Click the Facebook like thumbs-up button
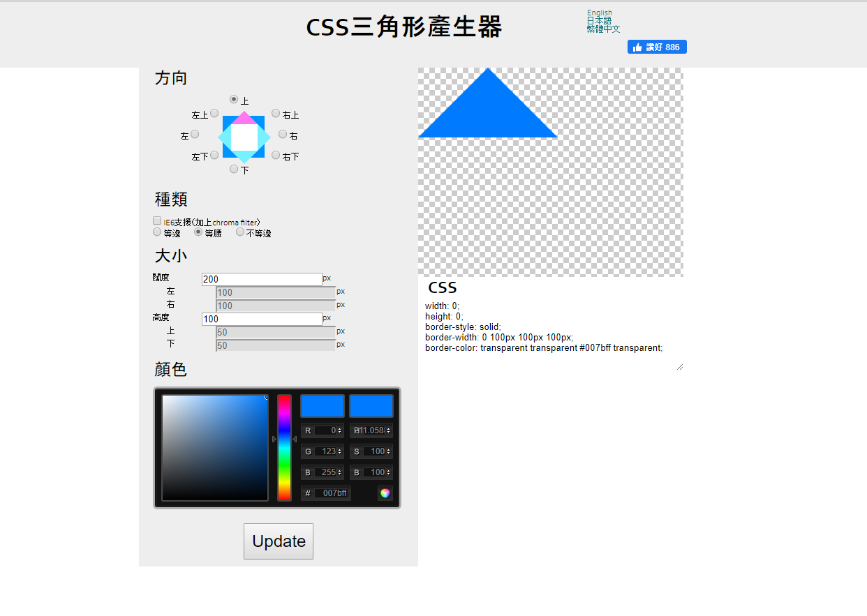This screenshot has height=616, width=867. point(657,47)
